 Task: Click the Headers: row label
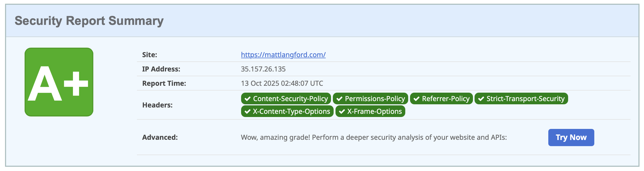click(157, 105)
